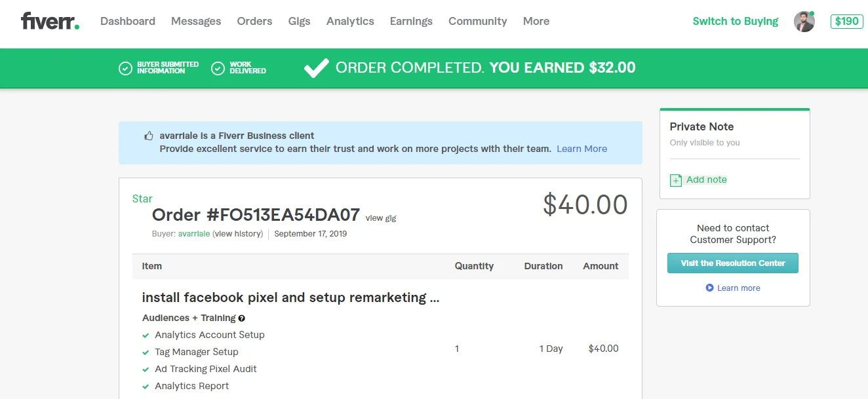View buyer avarriale's order history
Viewport: 868px width, 399px height.
239,234
